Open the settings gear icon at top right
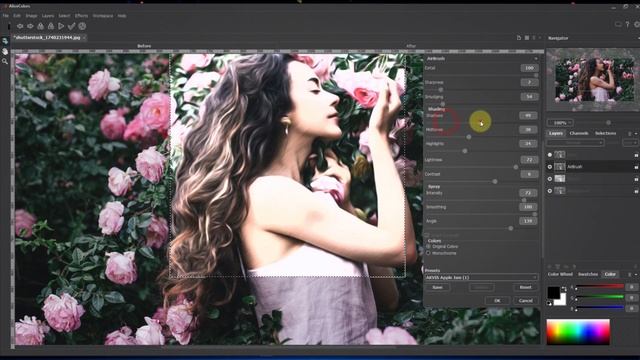 (x=636, y=25)
